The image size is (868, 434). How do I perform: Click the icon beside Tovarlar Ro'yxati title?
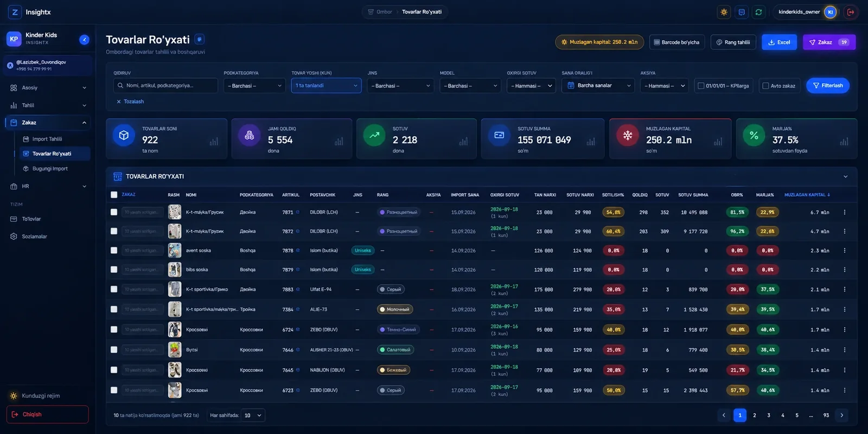(200, 39)
